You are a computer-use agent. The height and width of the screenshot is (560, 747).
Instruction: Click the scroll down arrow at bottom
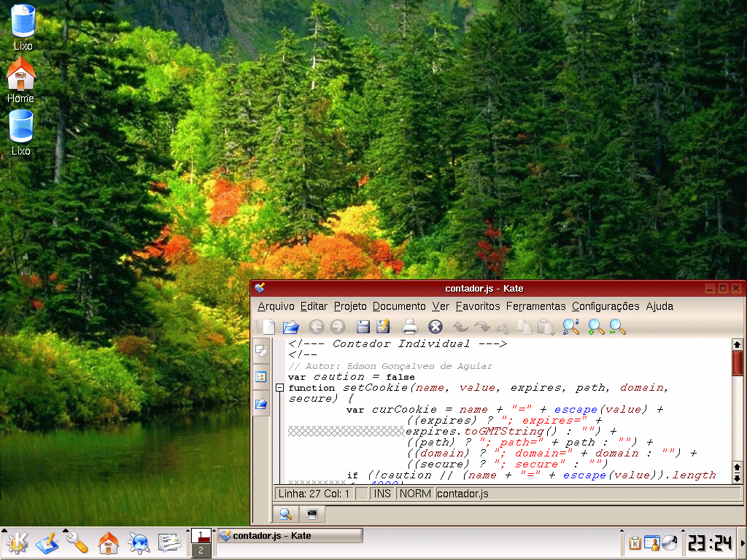737,478
